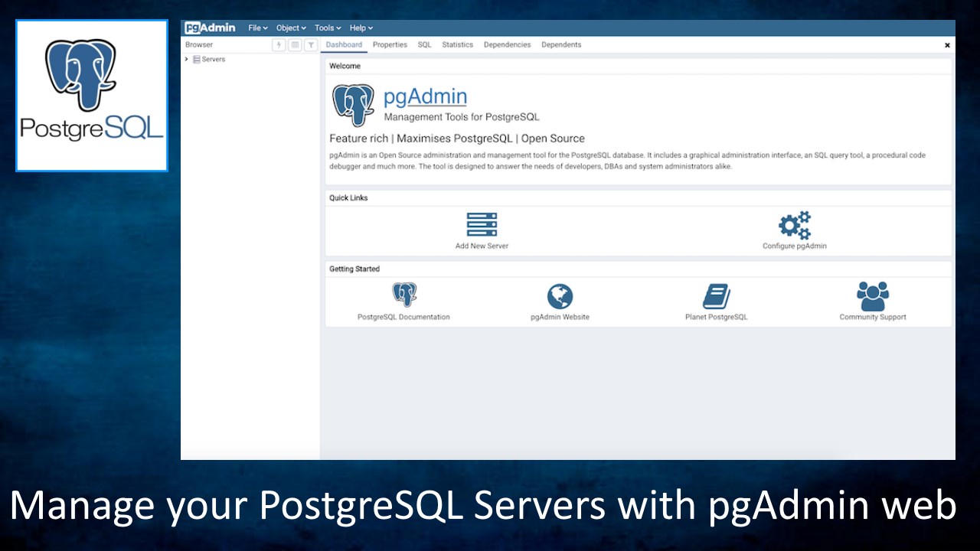
Task: Click the Add New Server icon
Action: click(482, 225)
